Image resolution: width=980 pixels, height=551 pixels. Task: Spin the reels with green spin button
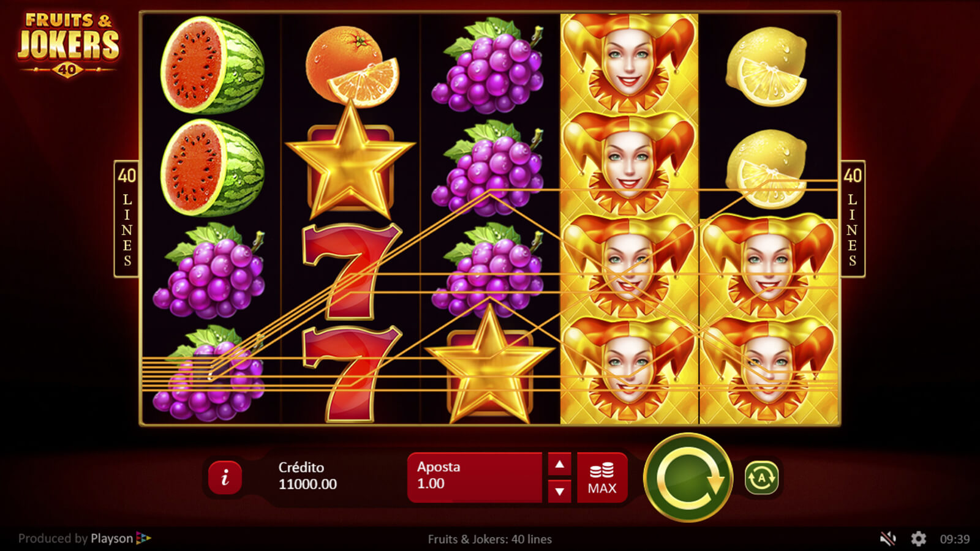[x=688, y=478]
